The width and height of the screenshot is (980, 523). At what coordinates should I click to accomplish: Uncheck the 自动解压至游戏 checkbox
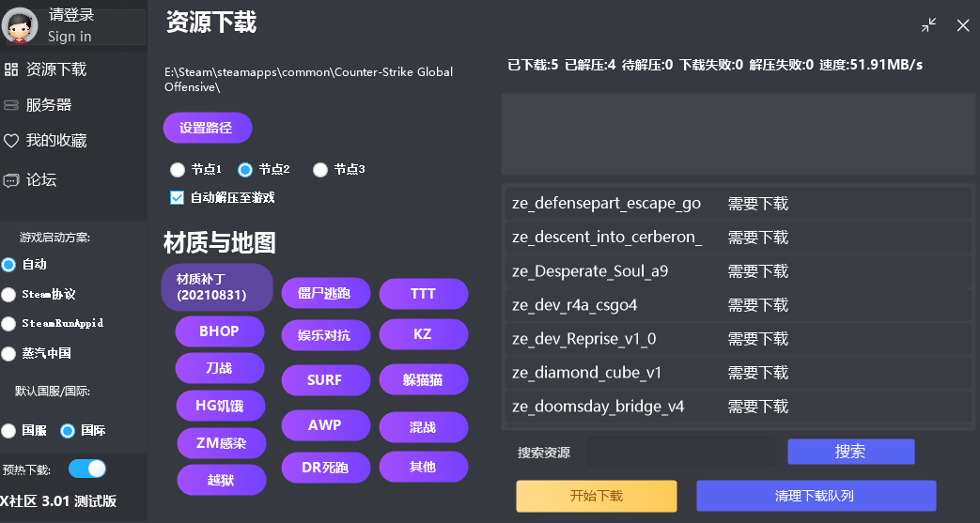pos(177,198)
